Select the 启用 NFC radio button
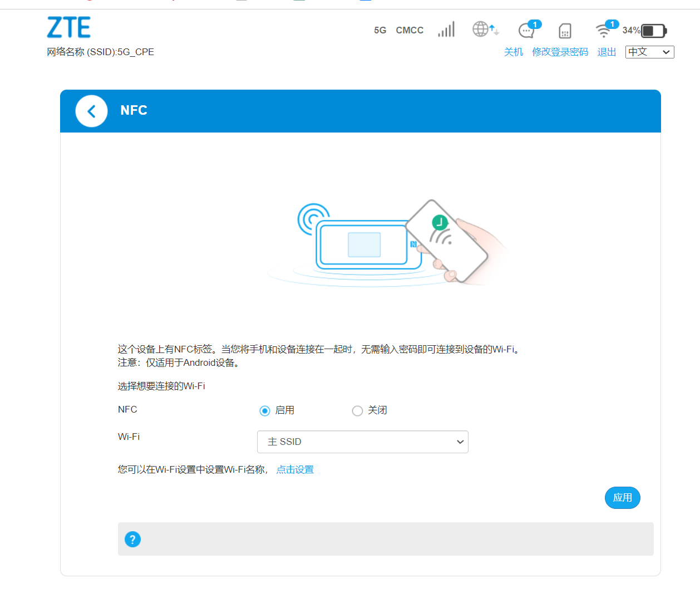This screenshot has height=593, width=700. [265, 411]
